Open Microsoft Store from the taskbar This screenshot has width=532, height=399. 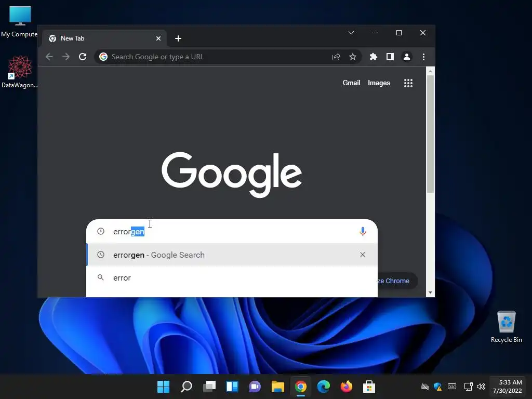point(369,387)
